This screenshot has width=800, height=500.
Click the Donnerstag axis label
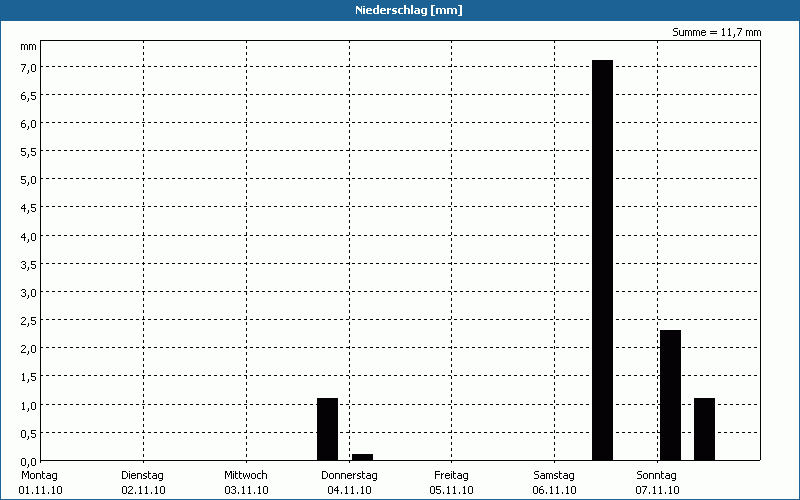tap(349, 475)
